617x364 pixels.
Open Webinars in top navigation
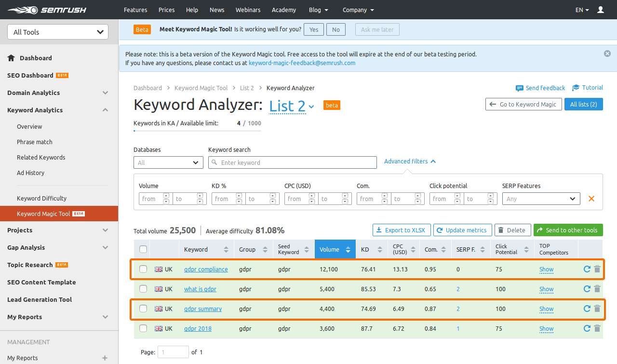(248, 10)
